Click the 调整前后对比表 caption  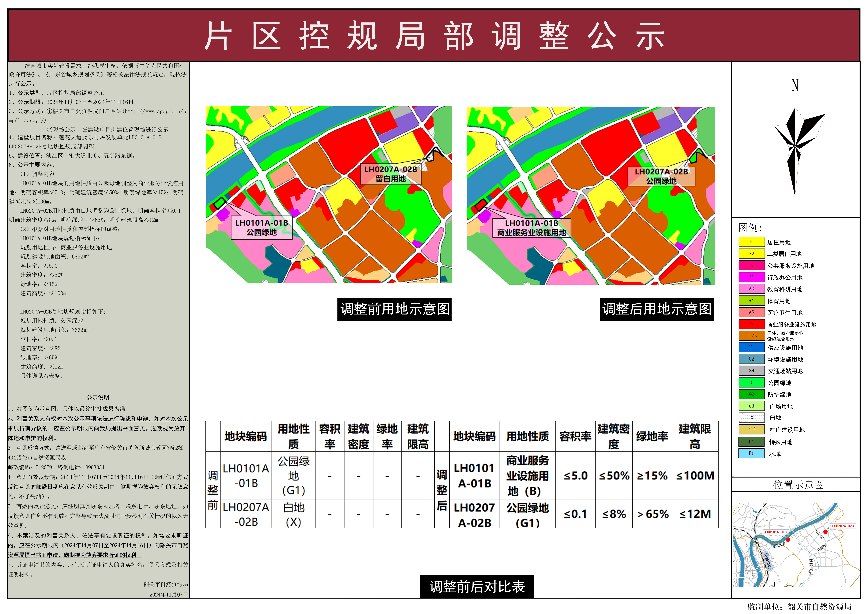pyautogui.click(x=477, y=587)
